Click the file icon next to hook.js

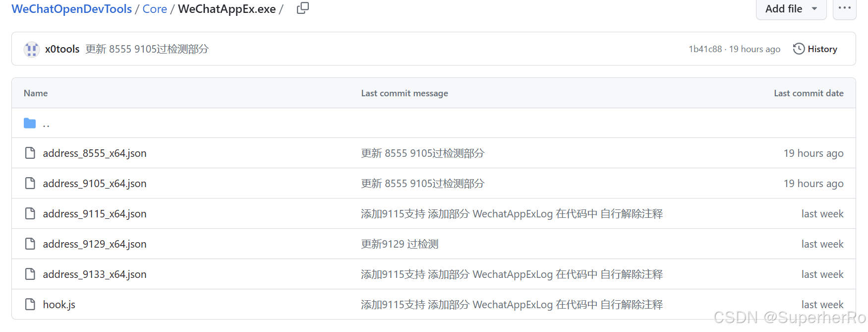30,304
